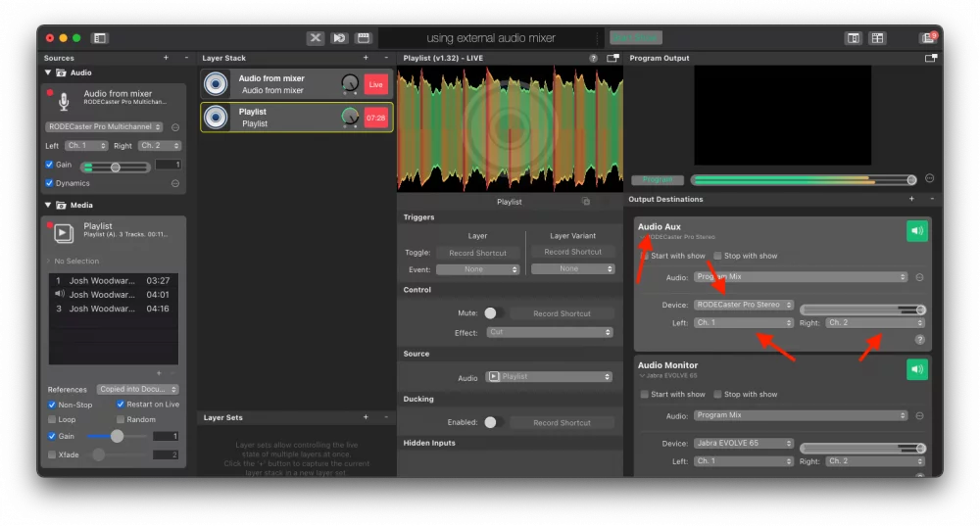
Task: Remove source using Sources minus icon
Action: [186, 58]
